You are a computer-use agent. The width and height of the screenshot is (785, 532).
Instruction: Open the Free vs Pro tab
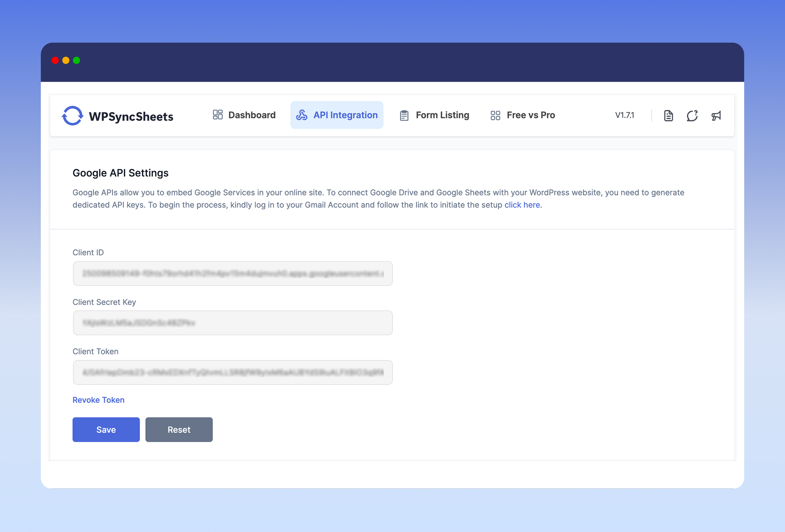(x=523, y=115)
